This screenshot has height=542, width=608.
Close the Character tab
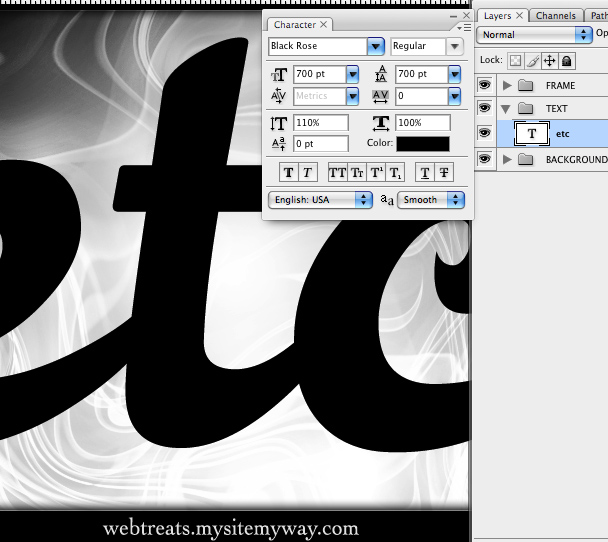tap(323, 24)
